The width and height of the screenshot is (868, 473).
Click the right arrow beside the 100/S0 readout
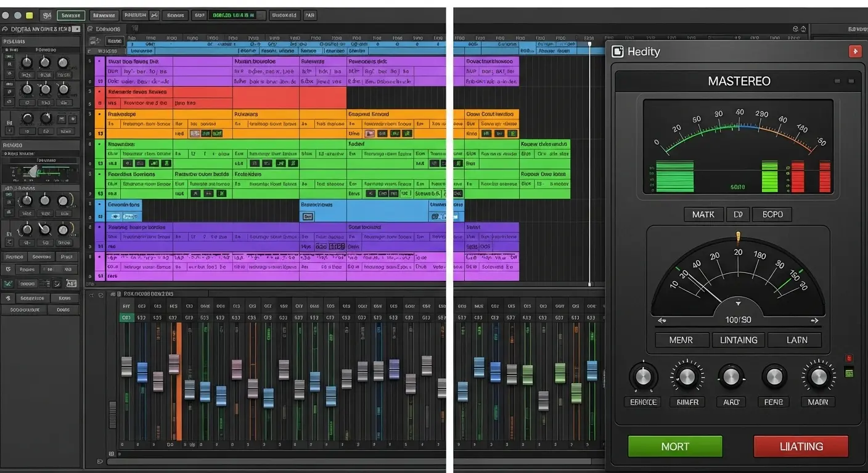point(814,320)
